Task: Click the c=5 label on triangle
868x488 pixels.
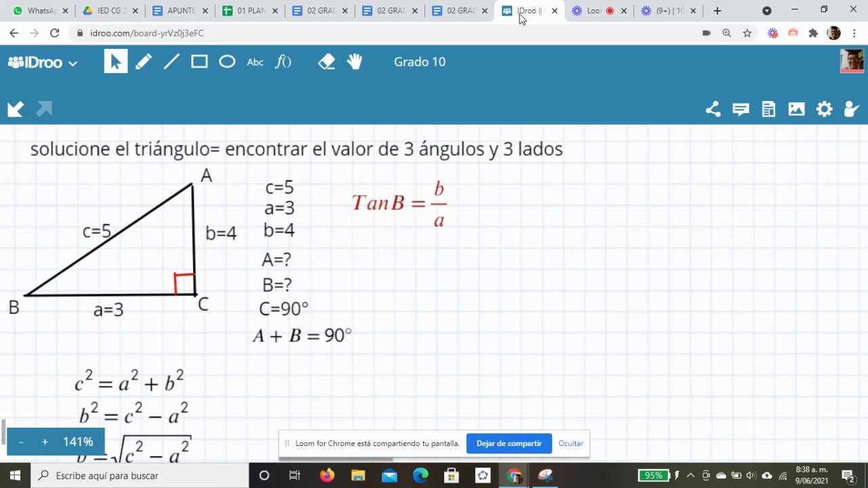Action: click(x=97, y=232)
